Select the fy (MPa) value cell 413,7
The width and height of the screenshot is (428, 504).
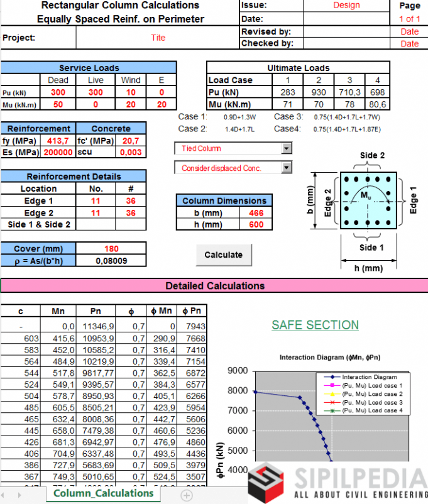58,140
